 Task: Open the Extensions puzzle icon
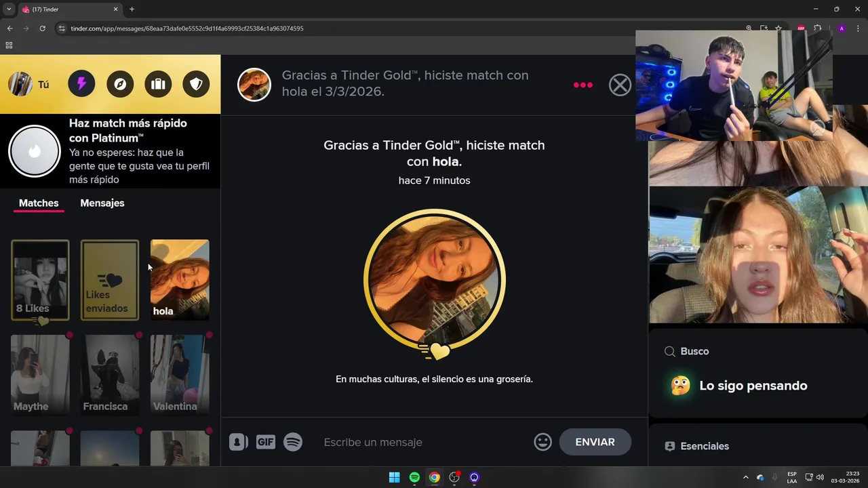tap(817, 28)
